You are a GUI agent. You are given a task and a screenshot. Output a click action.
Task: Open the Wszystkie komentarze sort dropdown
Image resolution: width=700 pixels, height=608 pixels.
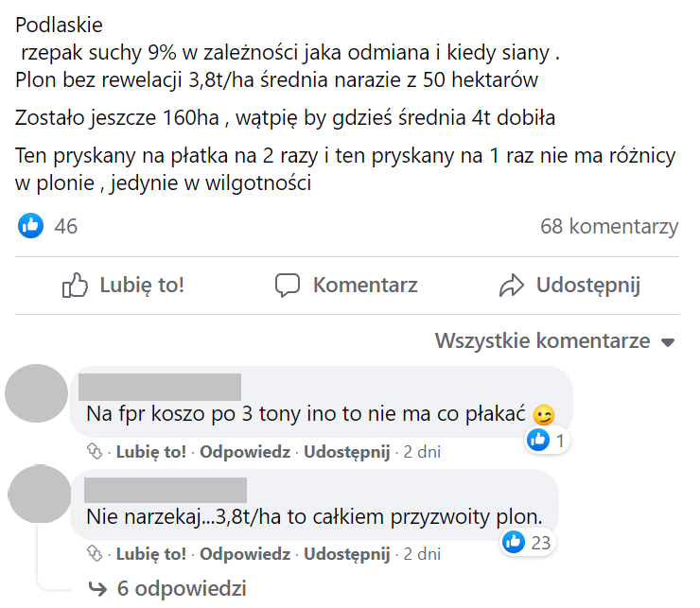point(555,341)
